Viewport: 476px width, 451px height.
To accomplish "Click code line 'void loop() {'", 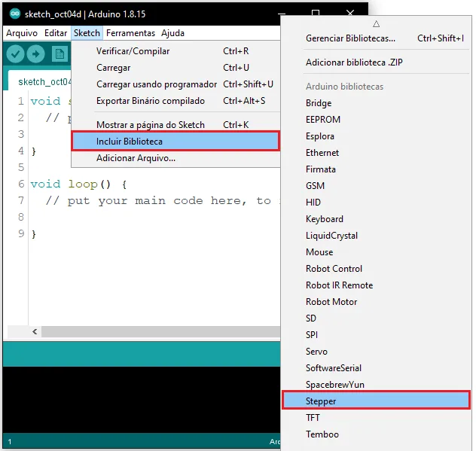I will [x=78, y=184].
